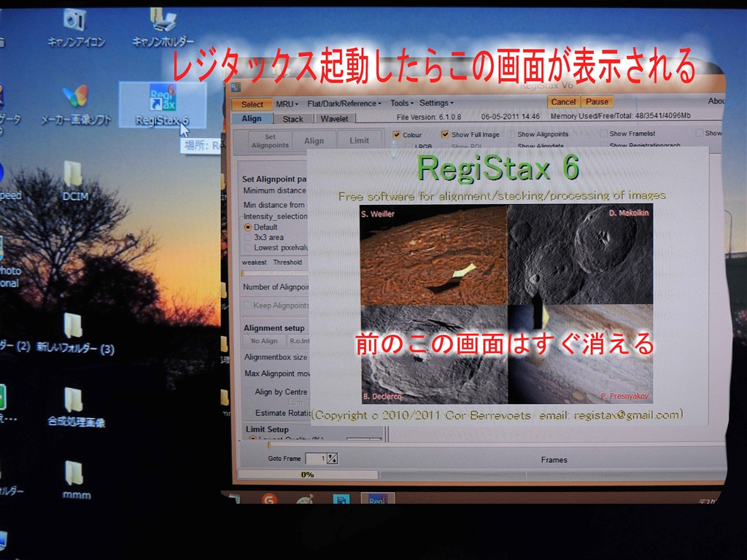747x560 pixels.
Task: Click the Limit step button
Action: 359,141
